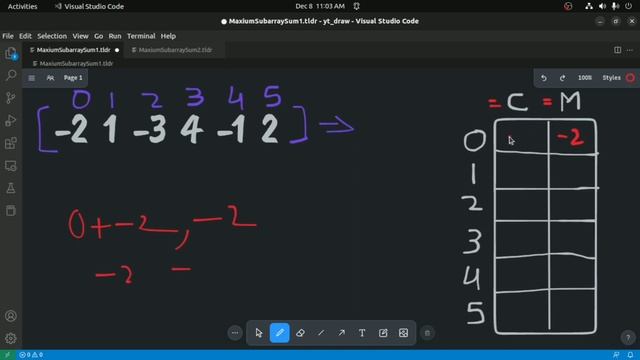Click the unsaved dot on MaxiumSubarraySum1 tab
The width and height of the screenshot is (640, 360).
117,50
